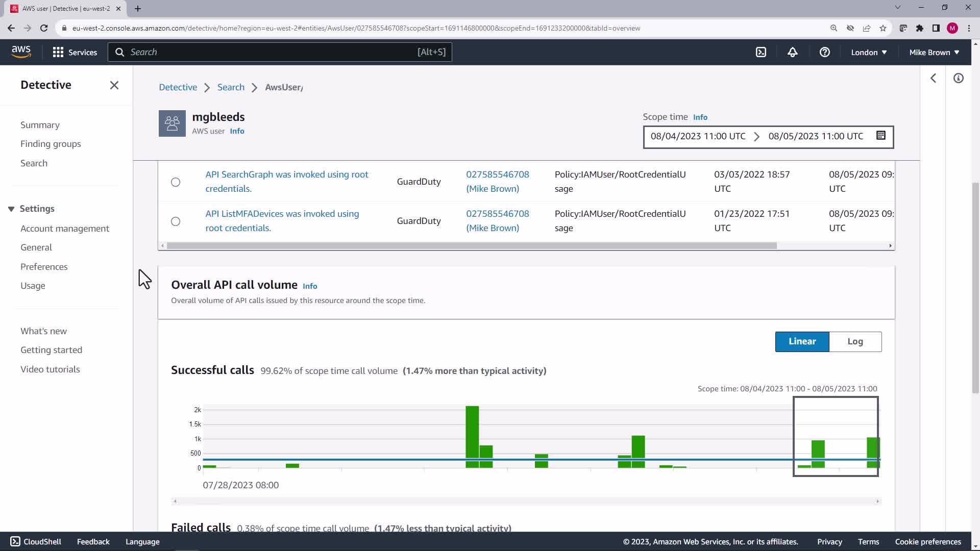Open the scope time calendar picker icon
Screen dimensions: 980x551
(x=881, y=136)
